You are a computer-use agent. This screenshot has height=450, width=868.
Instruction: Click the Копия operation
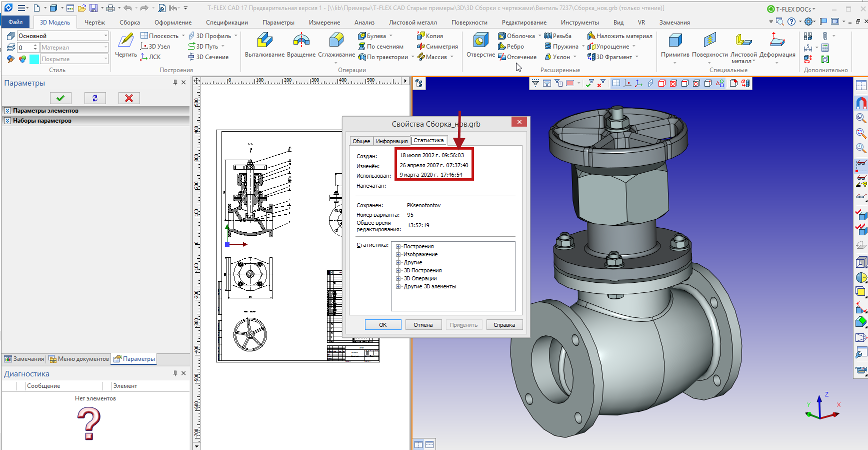[x=430, y=36]
